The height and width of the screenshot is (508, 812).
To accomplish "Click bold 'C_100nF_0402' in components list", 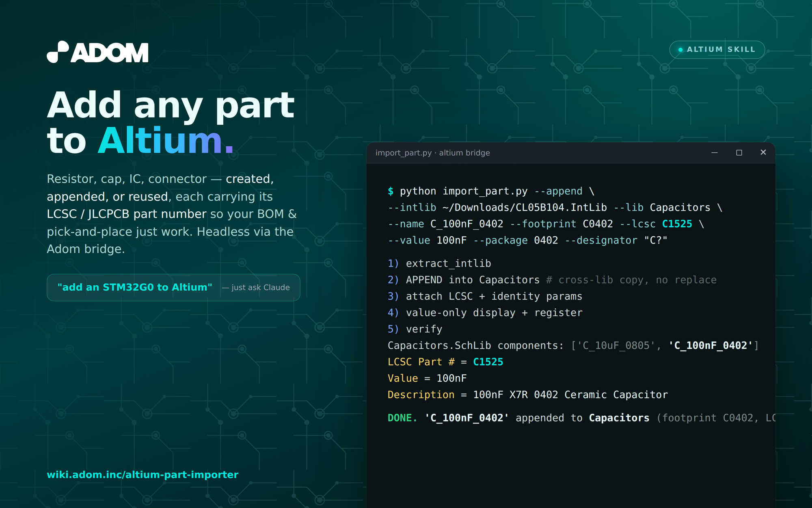I will click(710, 345).
